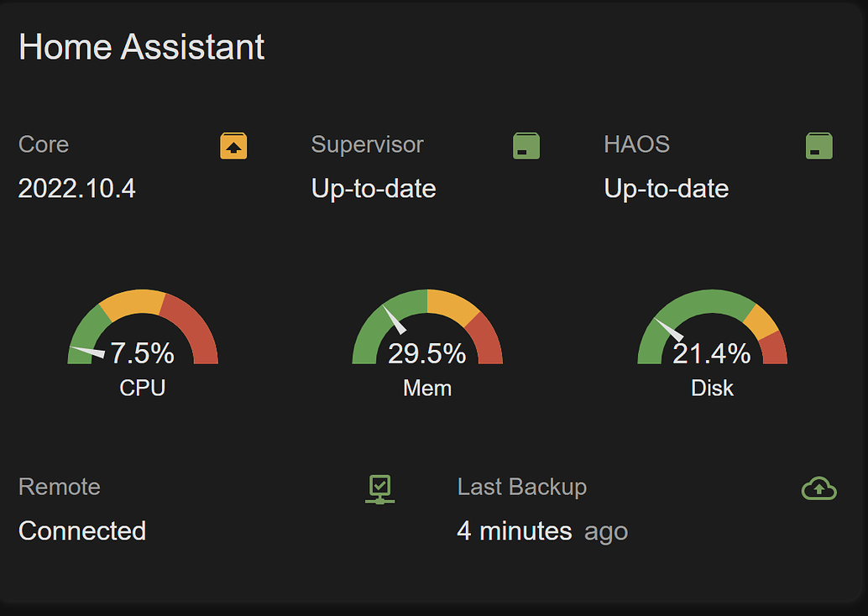
Task: Click the Supervisor Up-to-date label
Action: click(x=373, y=188)
